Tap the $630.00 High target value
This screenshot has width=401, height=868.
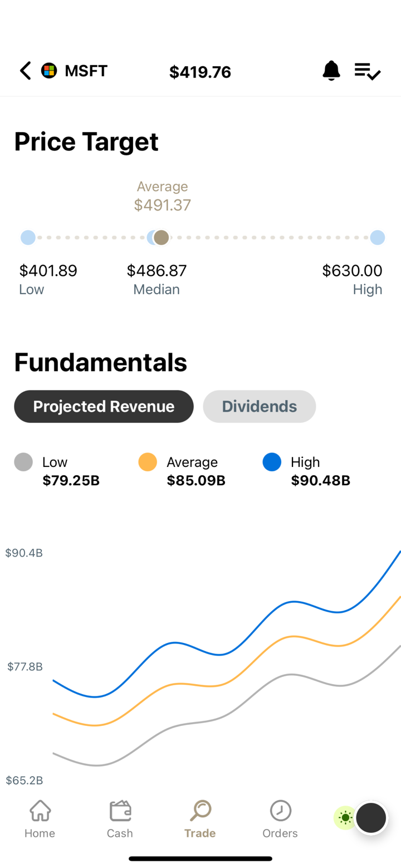click(352, 271)
